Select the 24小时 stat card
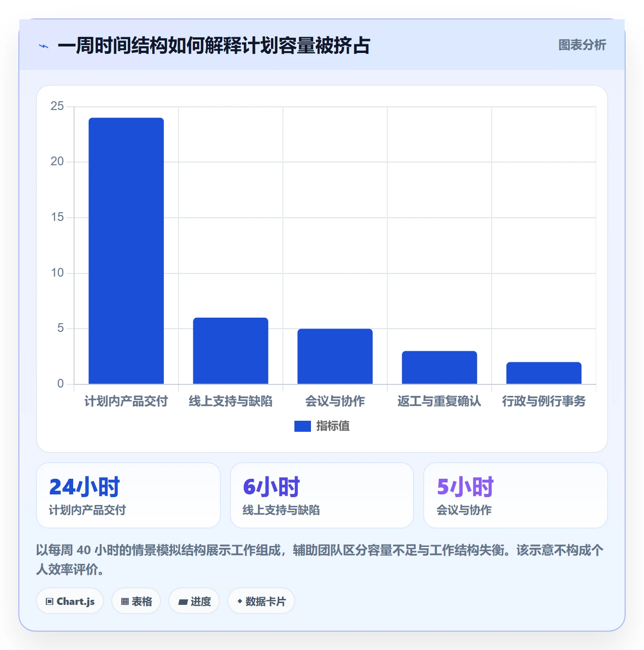 point(128,495)
